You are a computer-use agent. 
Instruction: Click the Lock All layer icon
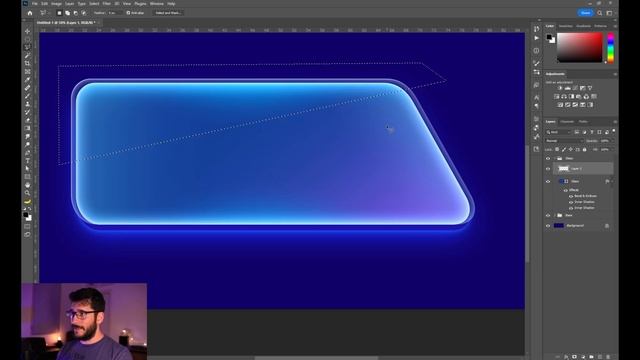click(584, 149)
